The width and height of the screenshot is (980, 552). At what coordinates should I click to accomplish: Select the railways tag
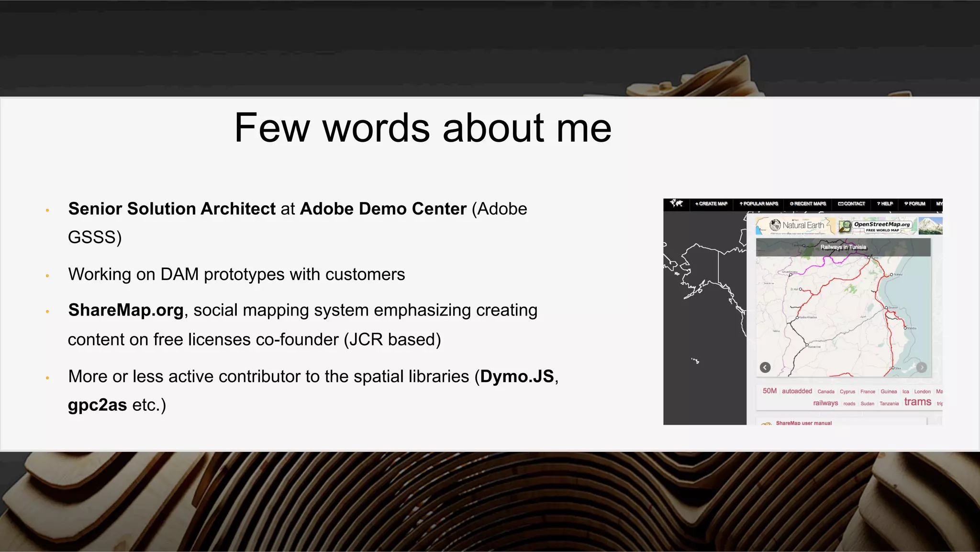pos(825,403)
